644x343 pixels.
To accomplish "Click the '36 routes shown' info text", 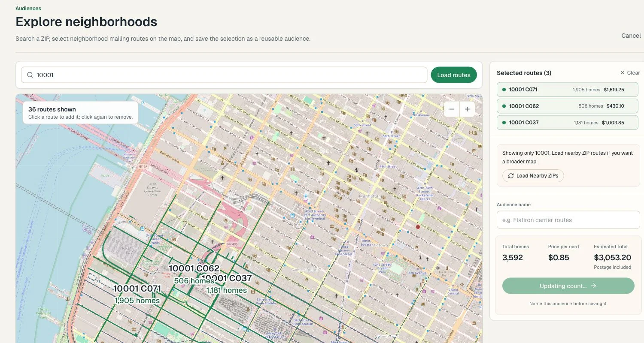I will click(x=52, y=109).
